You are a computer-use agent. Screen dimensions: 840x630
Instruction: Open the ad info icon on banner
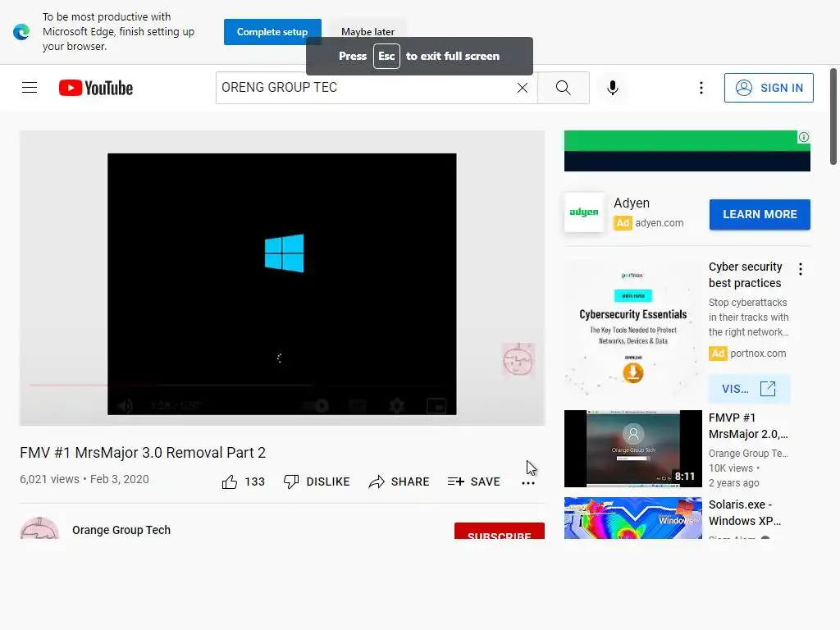[804, 137]
